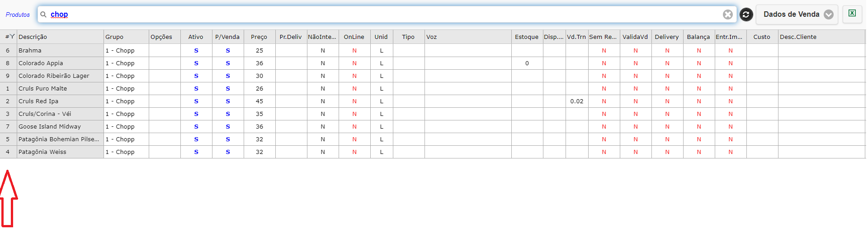Sort by the Descrição column header
This screenshot has height=230, width=868.
point(33,37)
